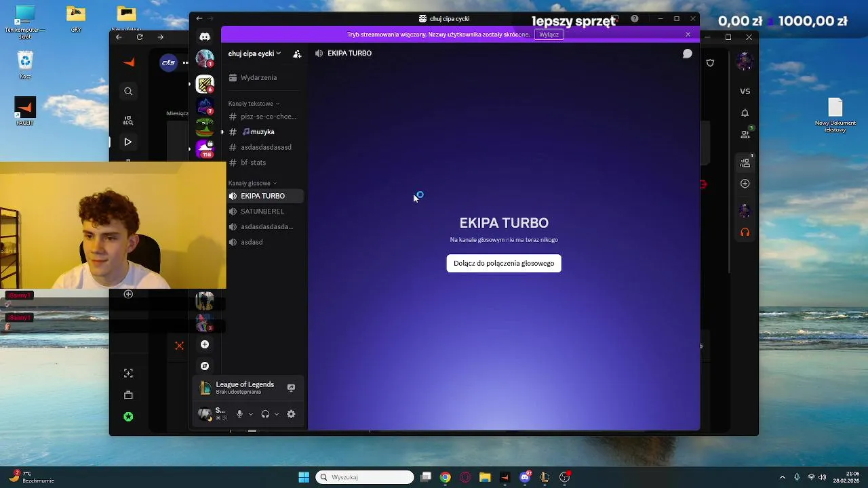Toggle headphones deafen in Discord

coord(265,414)
